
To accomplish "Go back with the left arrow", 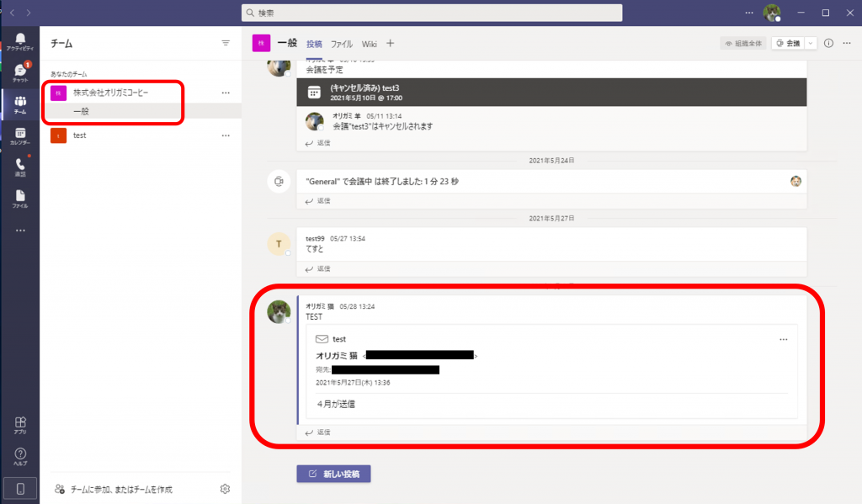I will (12, 13).
